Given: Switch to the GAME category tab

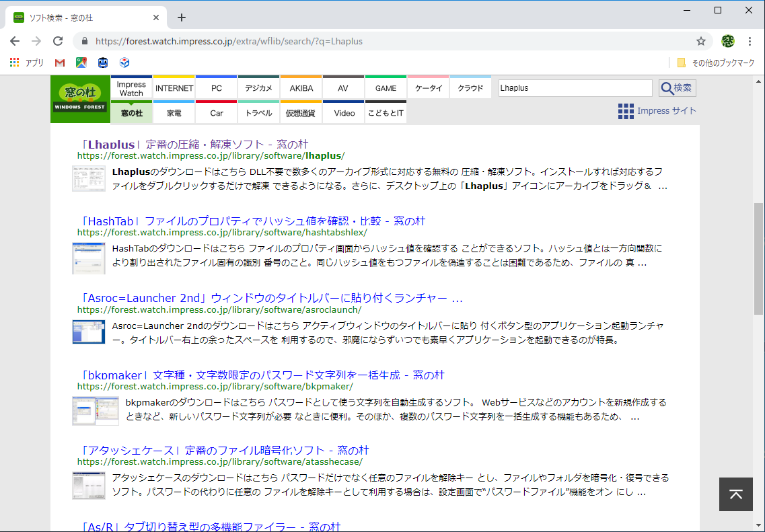Looking at the screenshot, I should tap(386, 87).
